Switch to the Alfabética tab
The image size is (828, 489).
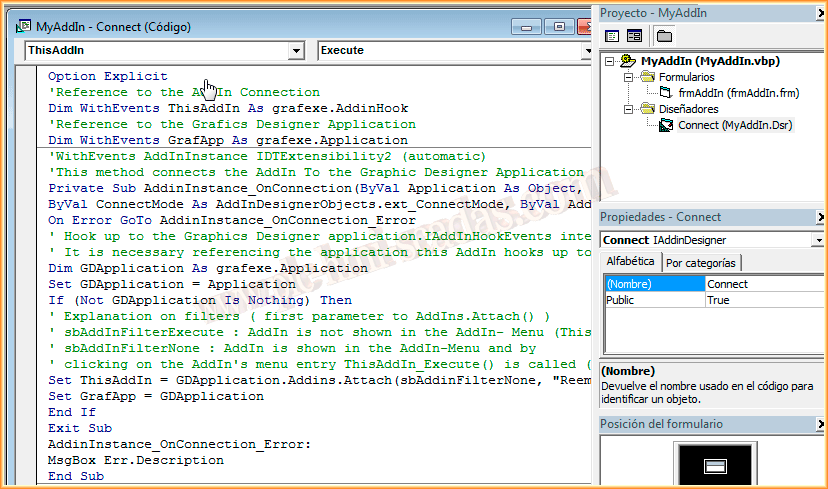(630, 262)
